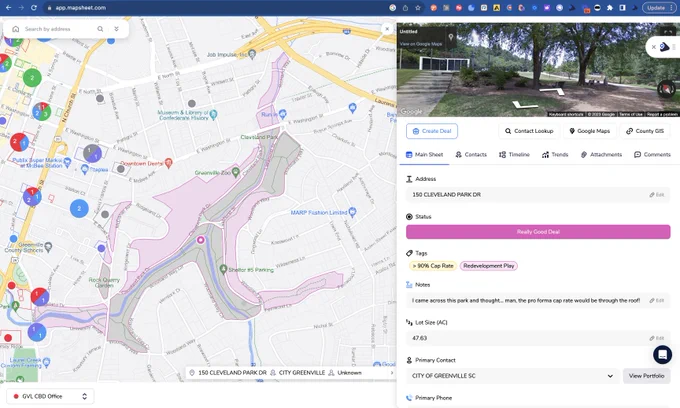Expand the double-chevron in the search bar
The width and height of the screenshot is (680, 408).
pyautogui.click(x=116, y=29)
